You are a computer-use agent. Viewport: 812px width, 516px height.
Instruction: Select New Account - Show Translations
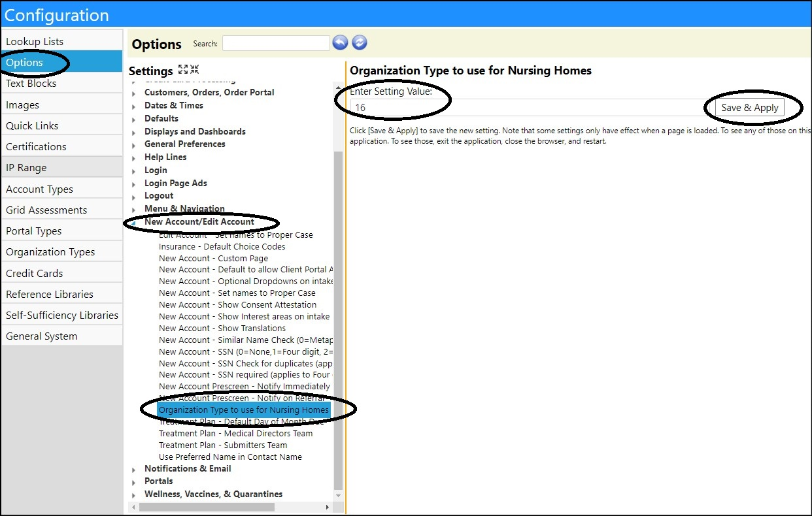(222, 328)
